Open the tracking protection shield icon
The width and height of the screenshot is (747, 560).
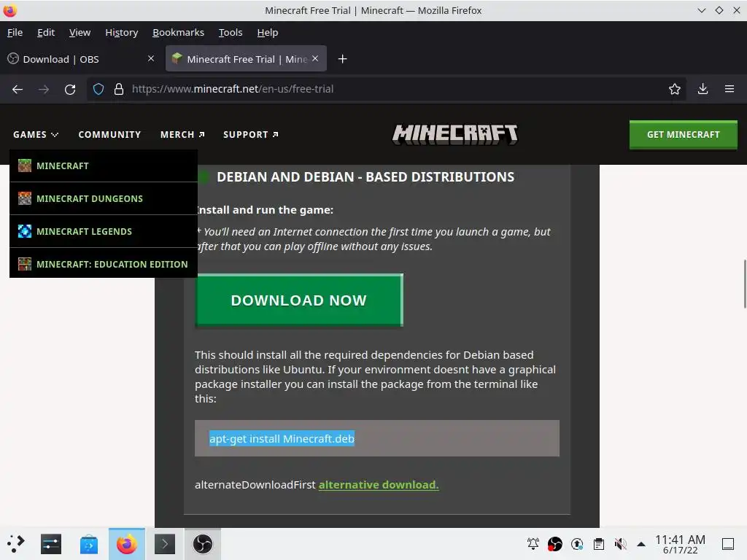tap(98, 89)
